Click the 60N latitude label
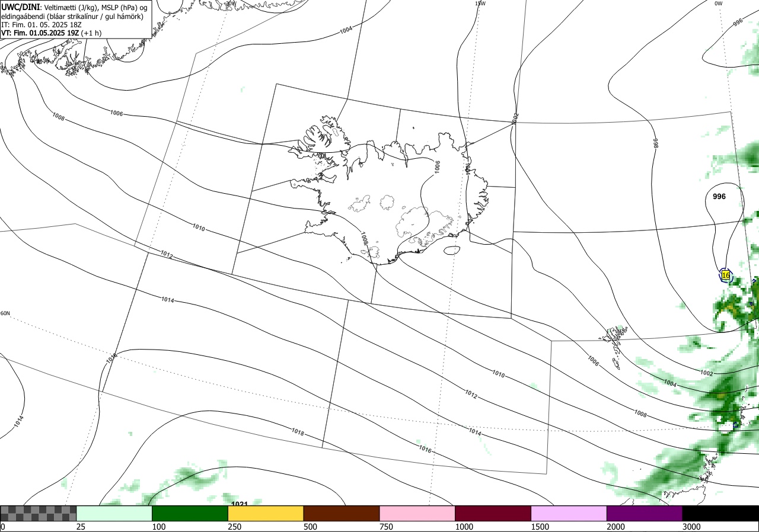Screen dimensions: 759x532 tap(5, 313)
